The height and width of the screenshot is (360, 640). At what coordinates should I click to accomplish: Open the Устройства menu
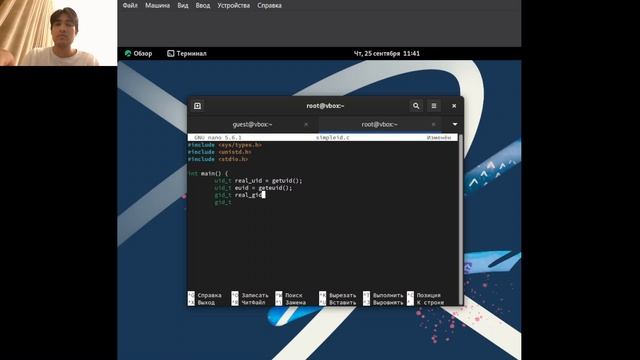(x=233, y=6)
